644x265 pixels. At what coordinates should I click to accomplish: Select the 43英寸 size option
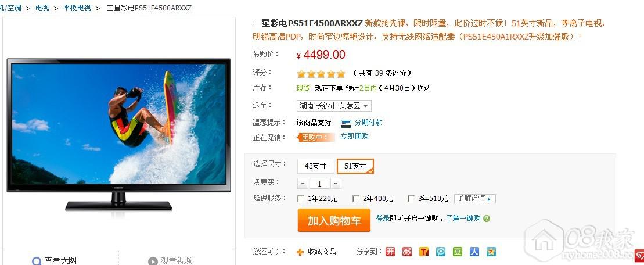click(315, 166)
